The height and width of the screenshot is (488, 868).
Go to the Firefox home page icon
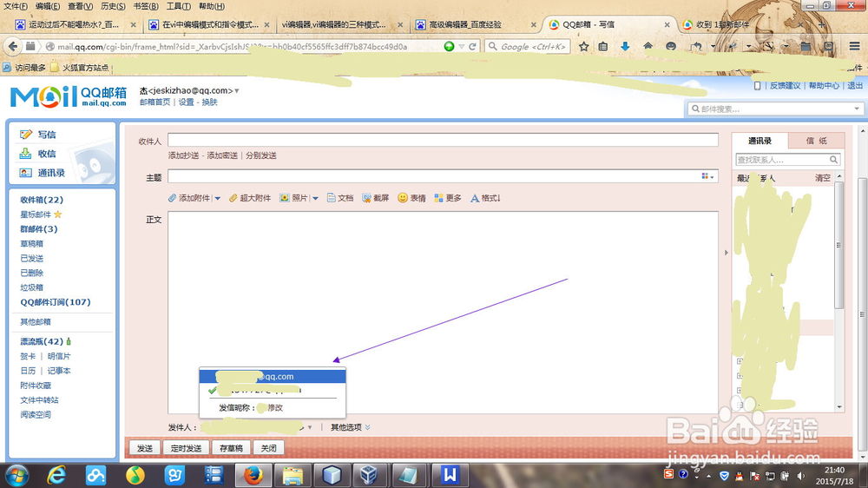[x=648, y=47]
